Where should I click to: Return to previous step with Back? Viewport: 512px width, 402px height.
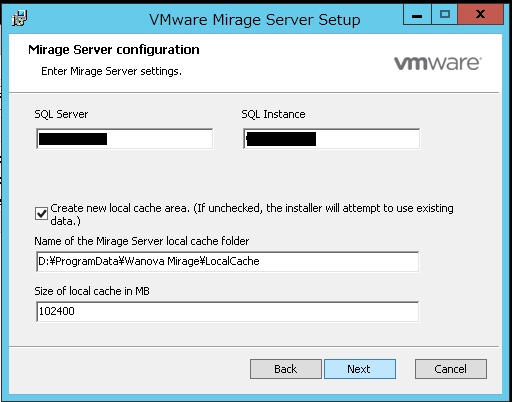click(286, 369)
